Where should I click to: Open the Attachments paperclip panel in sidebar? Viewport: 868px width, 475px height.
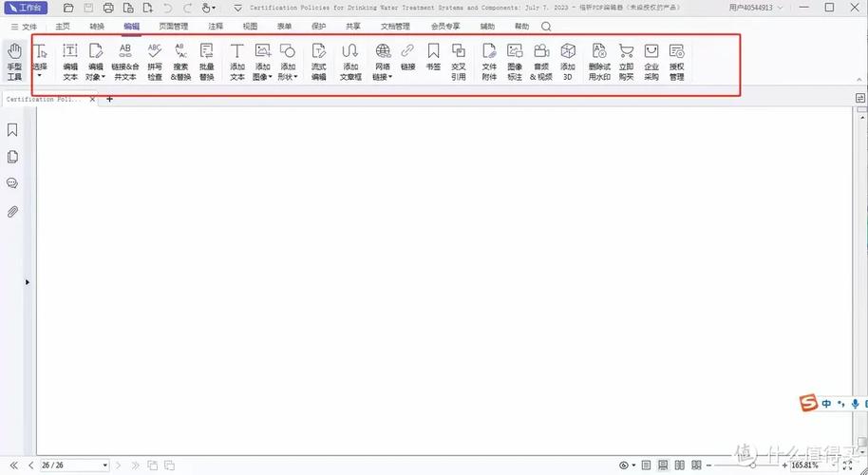12,212
